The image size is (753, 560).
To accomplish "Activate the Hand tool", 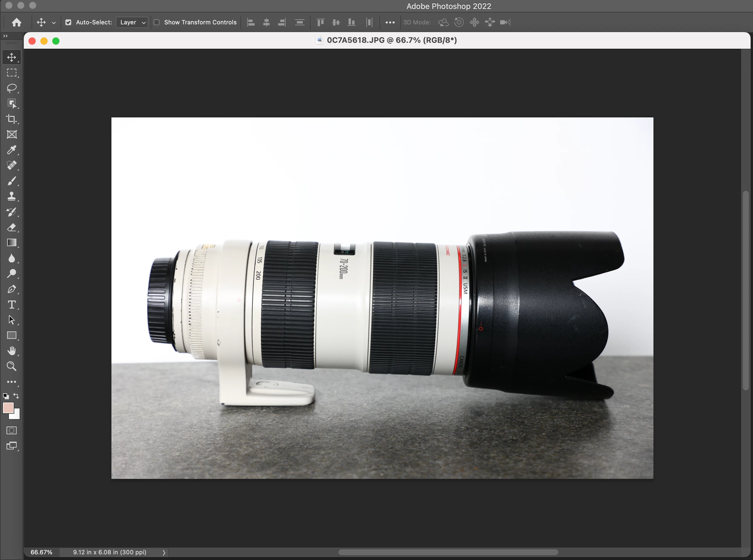I will coord(12,351).
